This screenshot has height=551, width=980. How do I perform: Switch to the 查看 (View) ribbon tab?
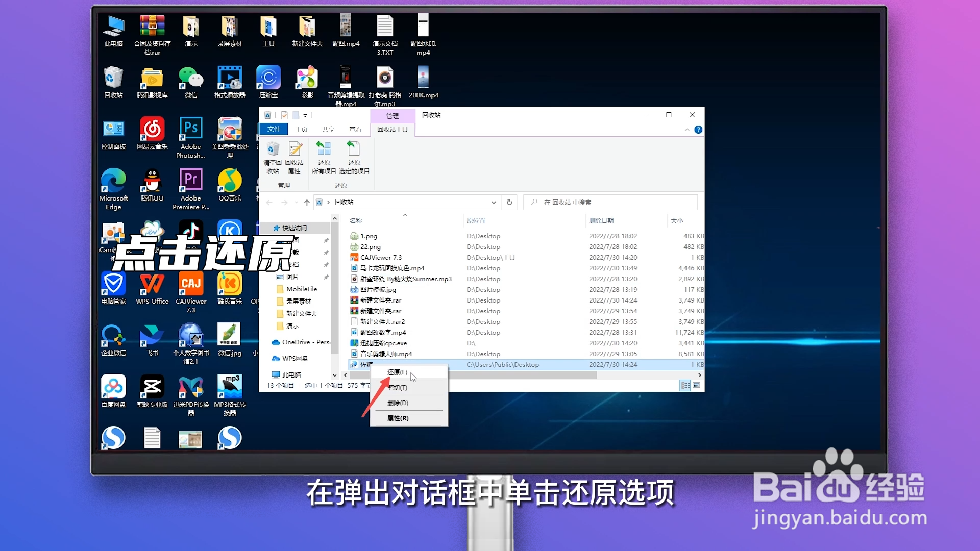point(355,130)
